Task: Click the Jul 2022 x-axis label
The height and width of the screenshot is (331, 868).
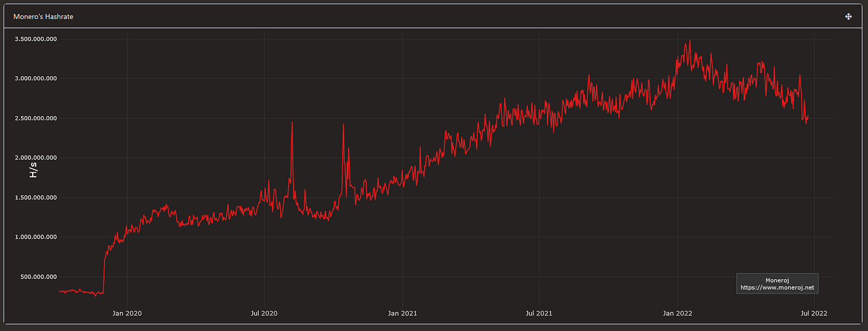Action: (814, 313)
